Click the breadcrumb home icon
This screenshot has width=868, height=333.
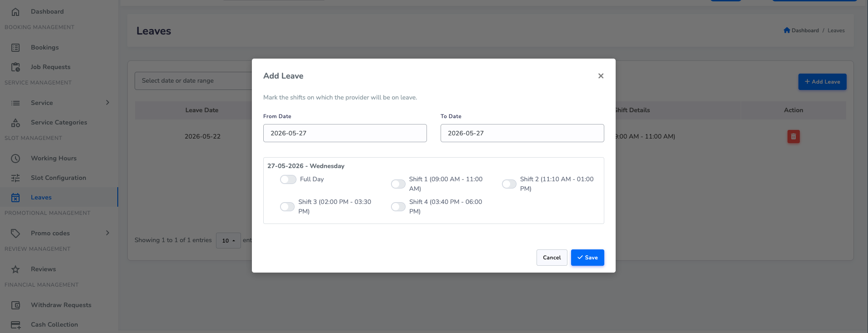[x=787, y=30]
